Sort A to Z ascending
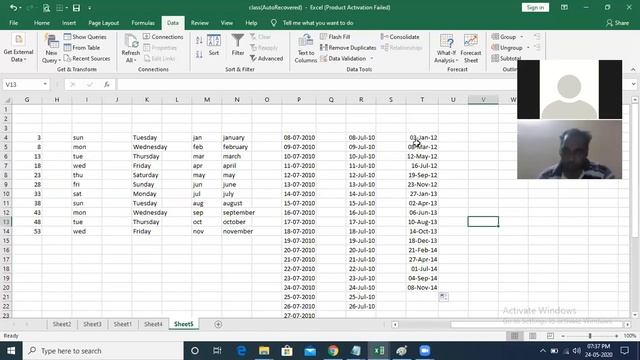 (x=199, y=40)
